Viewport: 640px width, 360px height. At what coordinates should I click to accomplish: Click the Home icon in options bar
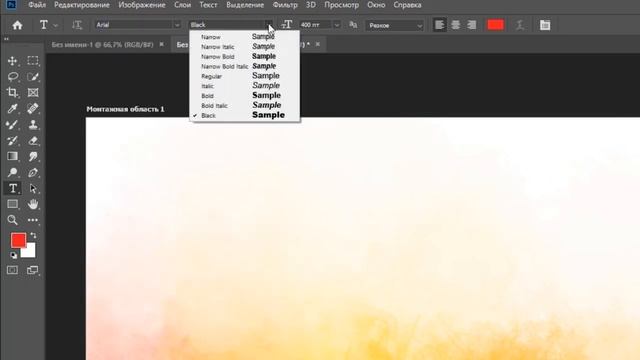(17, 25)
